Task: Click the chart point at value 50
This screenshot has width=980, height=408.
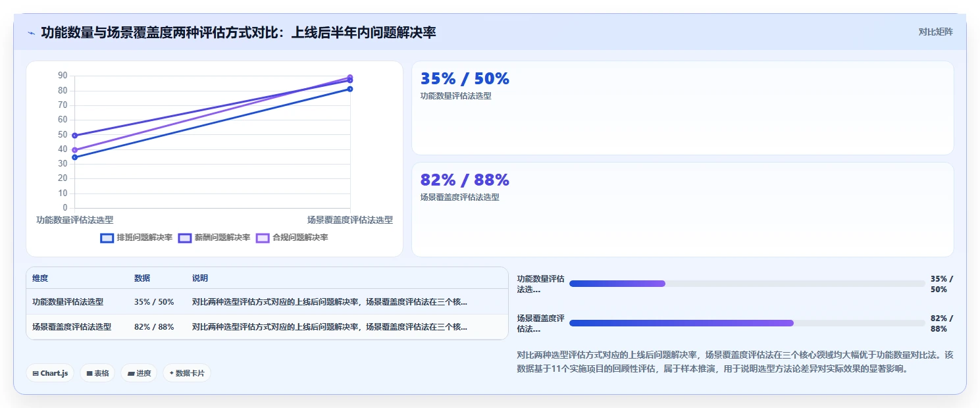Action: 74,136
